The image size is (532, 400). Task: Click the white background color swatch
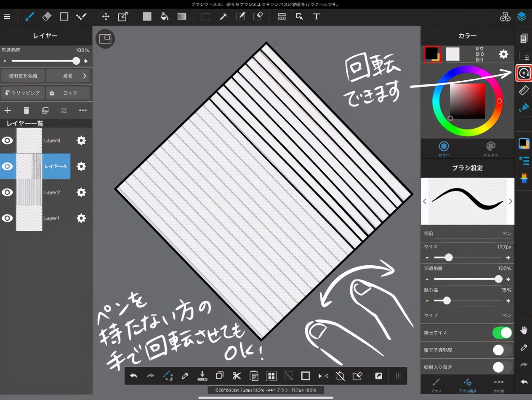(x=453, y=54)
